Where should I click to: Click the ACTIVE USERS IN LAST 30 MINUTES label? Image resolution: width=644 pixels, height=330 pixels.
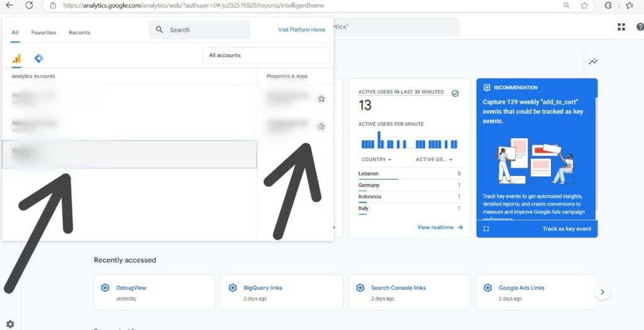click(x=401, y=92)
